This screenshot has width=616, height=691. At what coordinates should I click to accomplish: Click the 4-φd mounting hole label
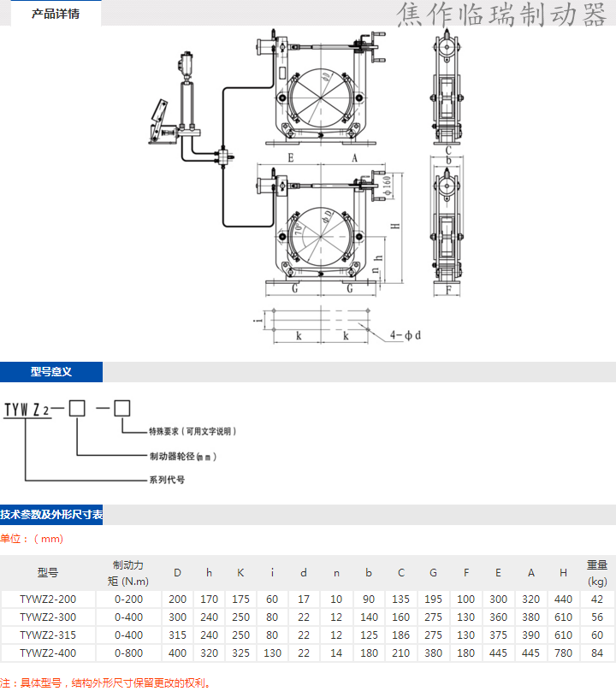click(x=406, y=334)
